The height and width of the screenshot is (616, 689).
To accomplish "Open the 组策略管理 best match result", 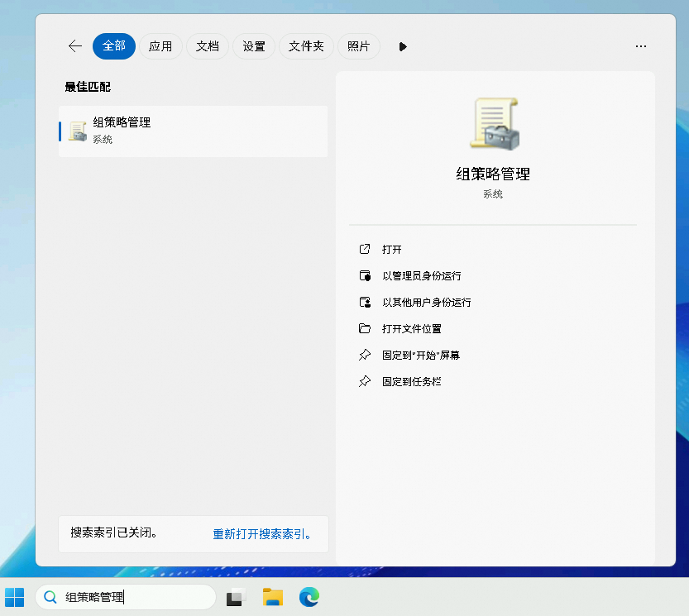I will [194, 131].
